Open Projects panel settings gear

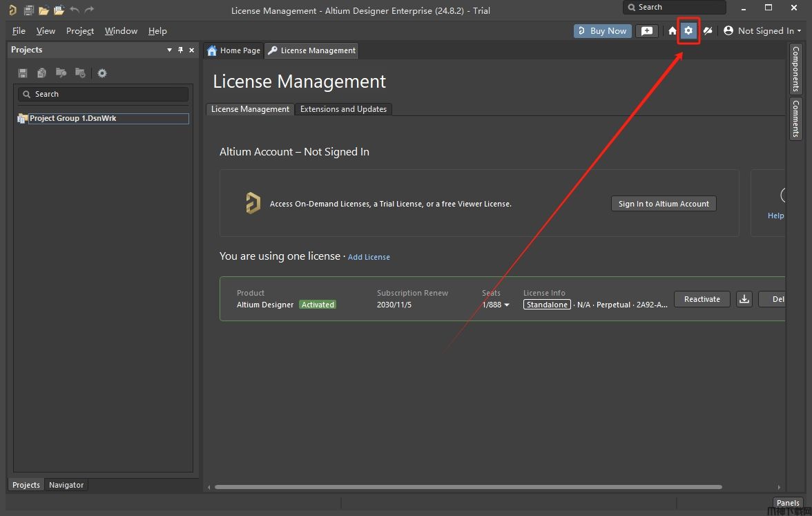[102, 73]
